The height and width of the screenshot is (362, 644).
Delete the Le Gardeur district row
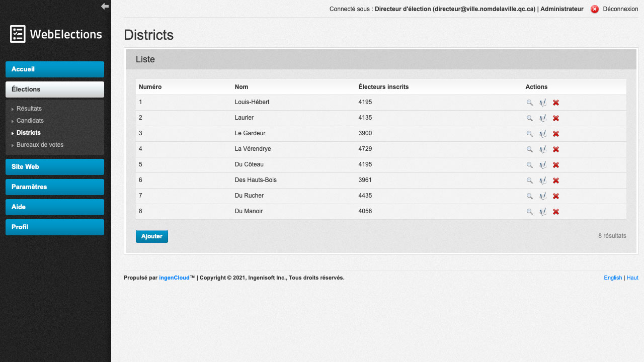tap(556, 134)
